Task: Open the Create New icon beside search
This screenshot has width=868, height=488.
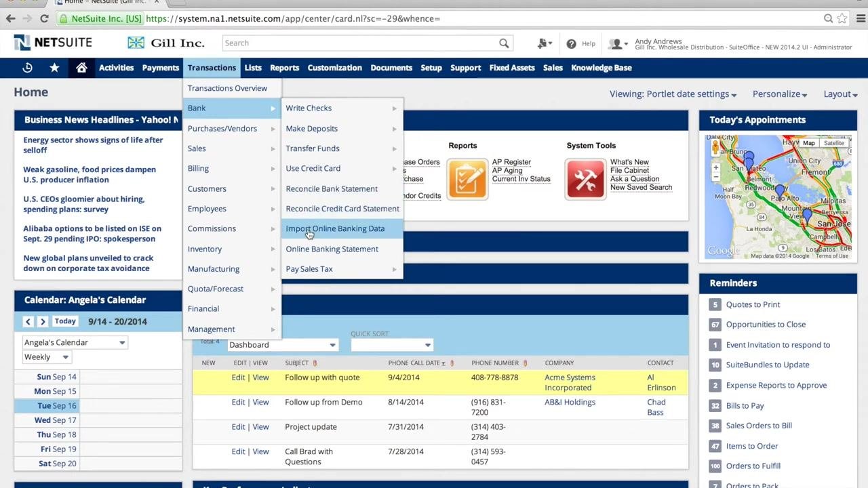Action: (x=544, y=43)
